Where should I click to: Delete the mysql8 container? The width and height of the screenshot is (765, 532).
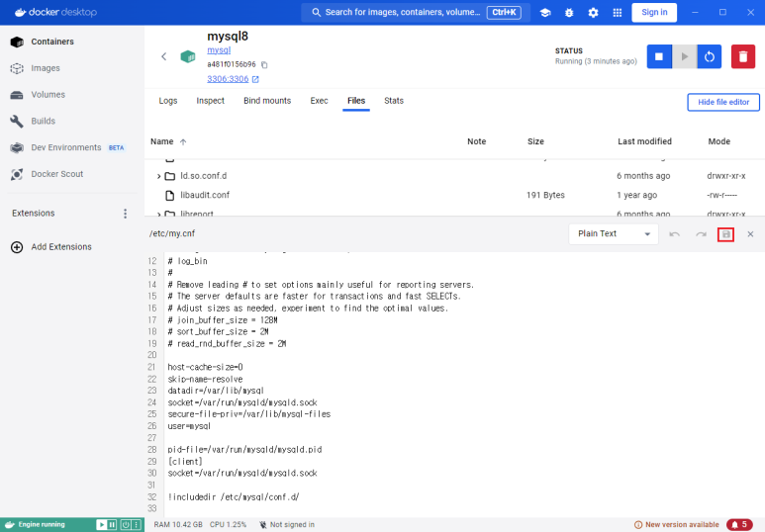(x=743, y=56)
